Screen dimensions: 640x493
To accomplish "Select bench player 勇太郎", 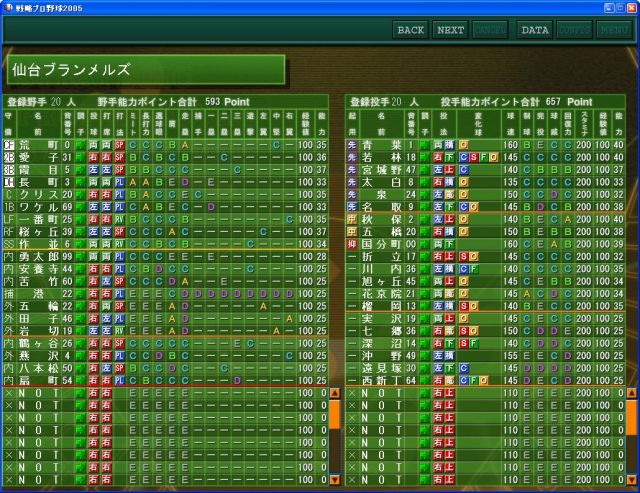I will [38, 257].
